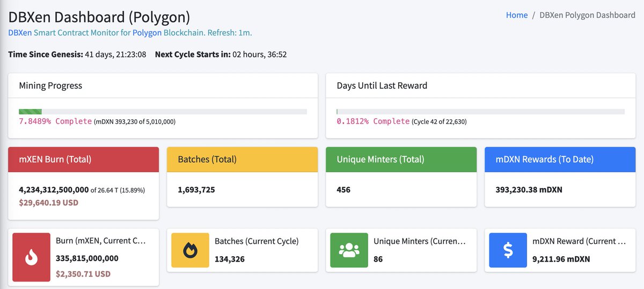This screenshot has width=644, height=289.
Task: Click the Days Until Last Reward progress bar
Action: coord(480,112)
